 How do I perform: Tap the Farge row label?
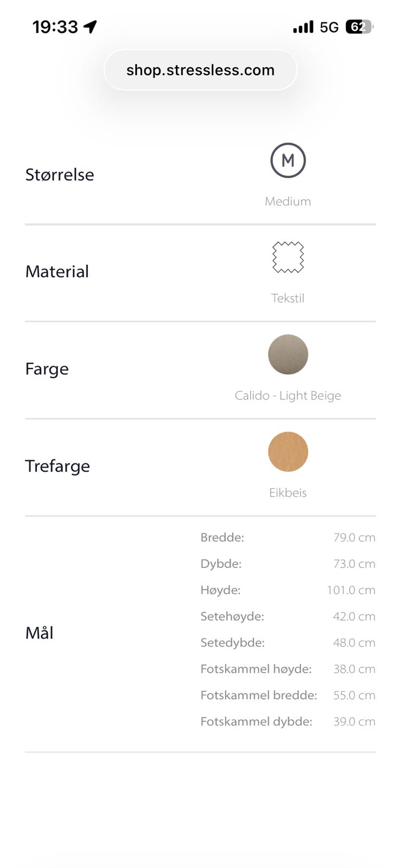(47, 369)
